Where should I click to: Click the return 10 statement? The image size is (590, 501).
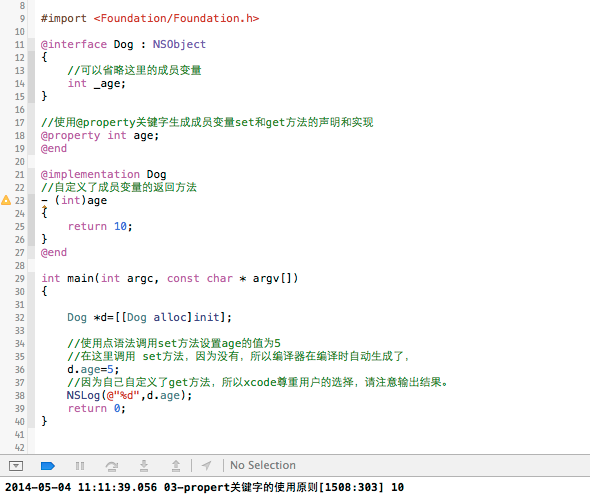click(100, 226)
